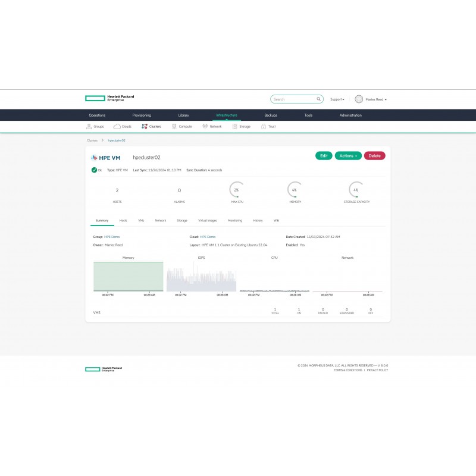Open the Virtual Images tab
The image size is (476, 476).
click(x=207, y=221)
